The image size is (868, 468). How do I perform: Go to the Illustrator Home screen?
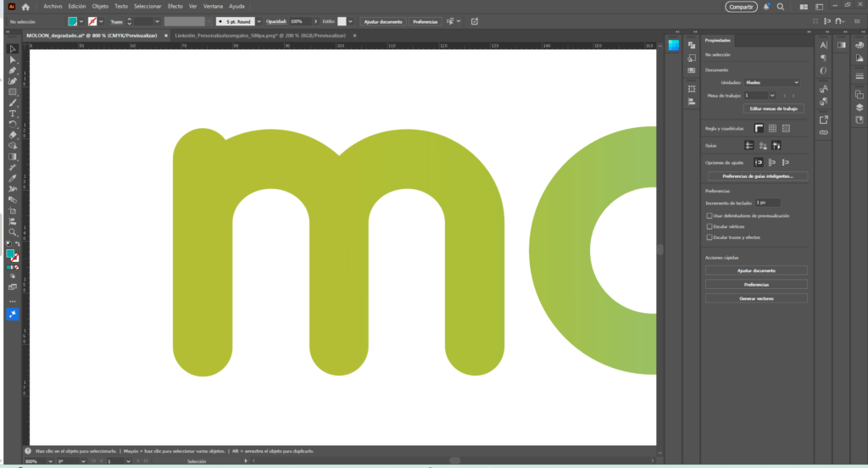25,7
